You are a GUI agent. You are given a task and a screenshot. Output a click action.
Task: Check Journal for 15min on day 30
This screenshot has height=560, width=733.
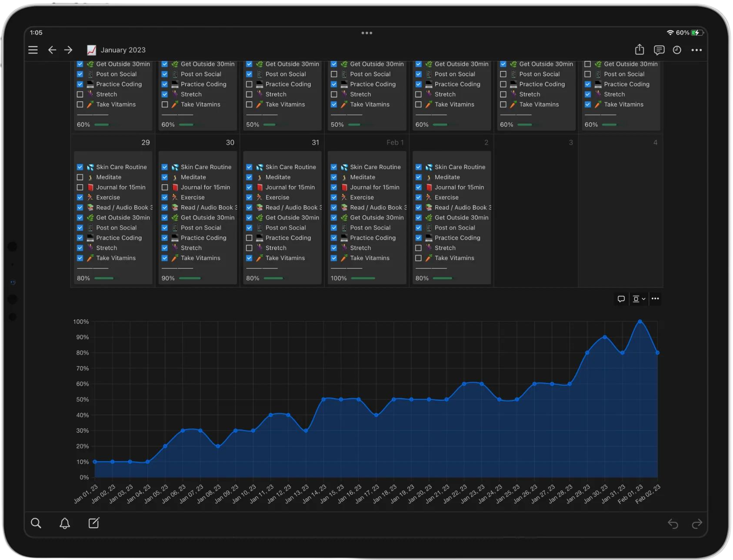tap(165, 187)
